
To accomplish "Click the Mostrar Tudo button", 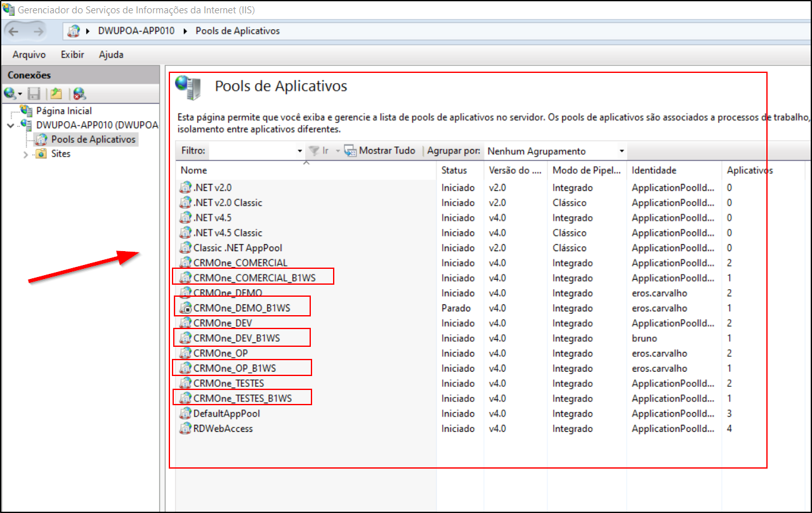I will pos(380,151).
